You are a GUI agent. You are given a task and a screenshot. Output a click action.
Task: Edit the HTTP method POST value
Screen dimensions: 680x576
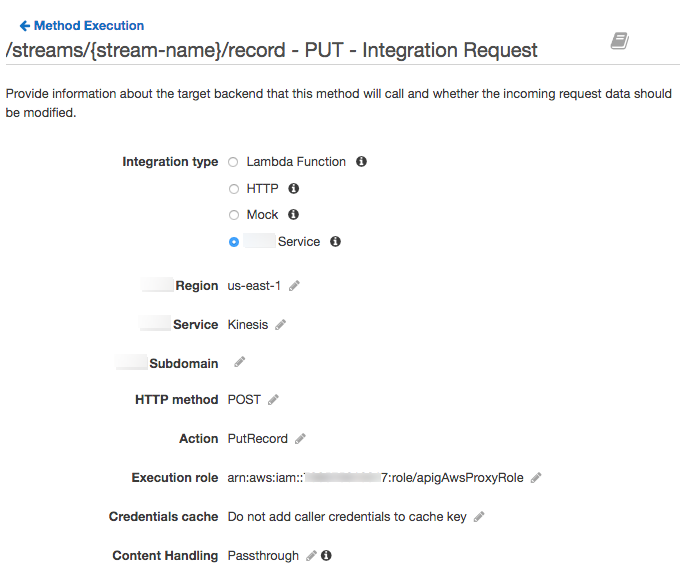(273, 400)
